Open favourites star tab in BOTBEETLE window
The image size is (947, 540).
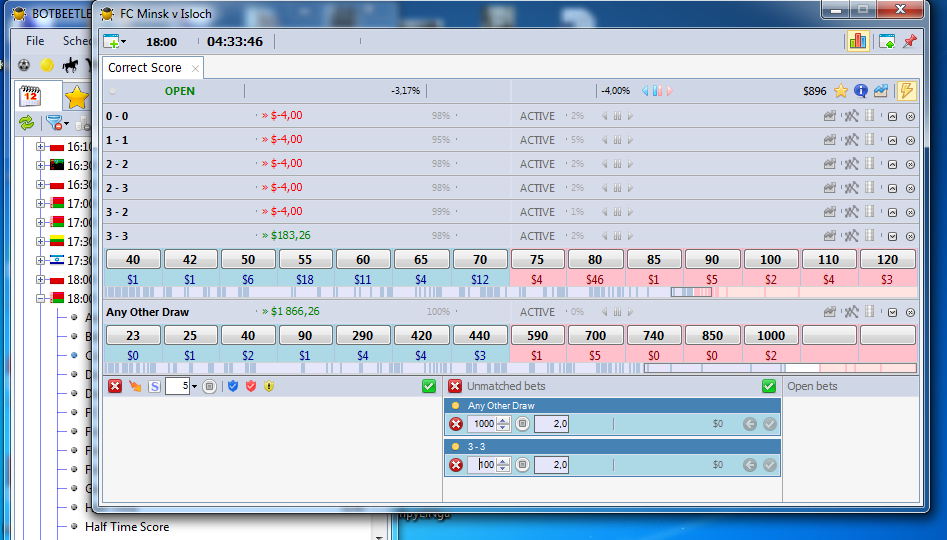[x=77, y=97]
